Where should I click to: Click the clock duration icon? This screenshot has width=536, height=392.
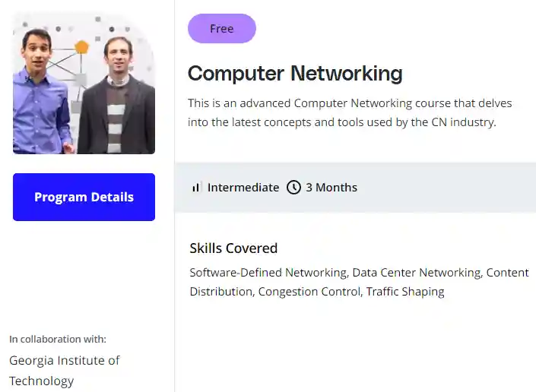293,188
